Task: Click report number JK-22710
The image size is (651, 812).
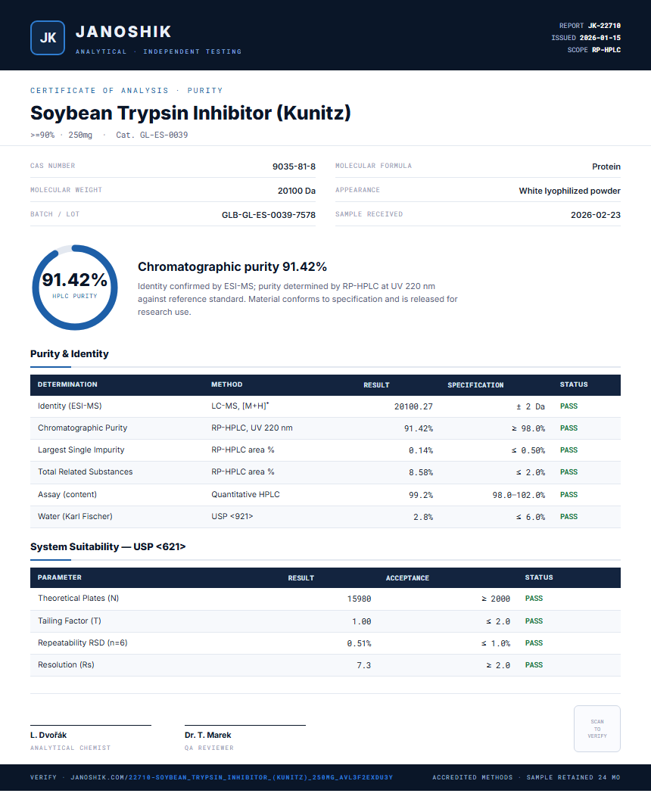Action: 604,26
